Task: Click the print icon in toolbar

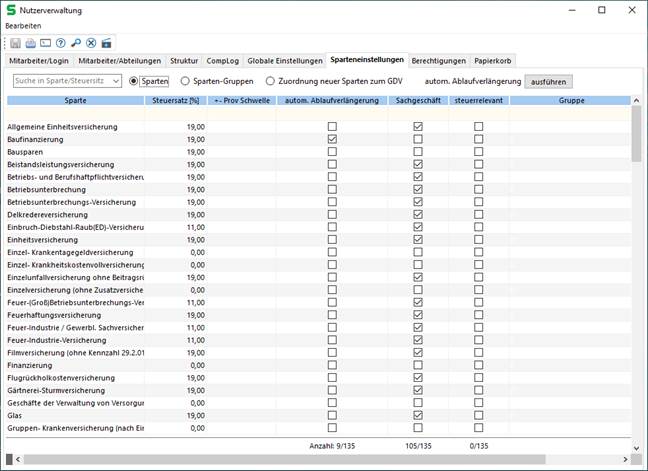Action: (x=31, y=43)
